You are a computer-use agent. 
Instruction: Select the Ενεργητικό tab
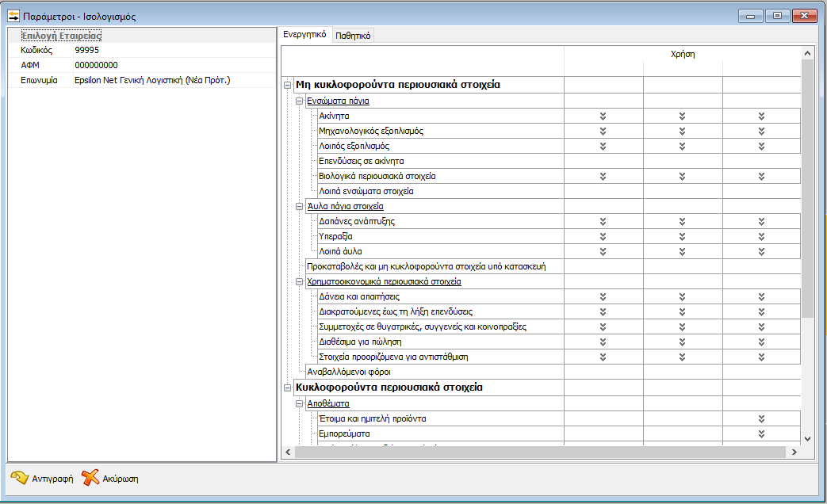[x=304, y=34]
